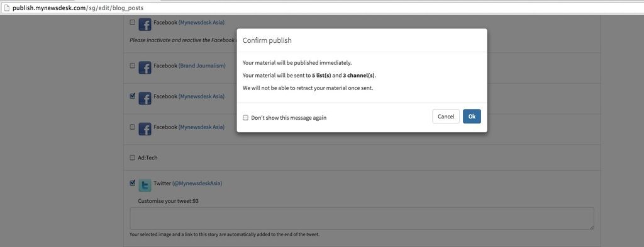Click the Facebook icon next to Brand Journalism

tap(145, 67)
